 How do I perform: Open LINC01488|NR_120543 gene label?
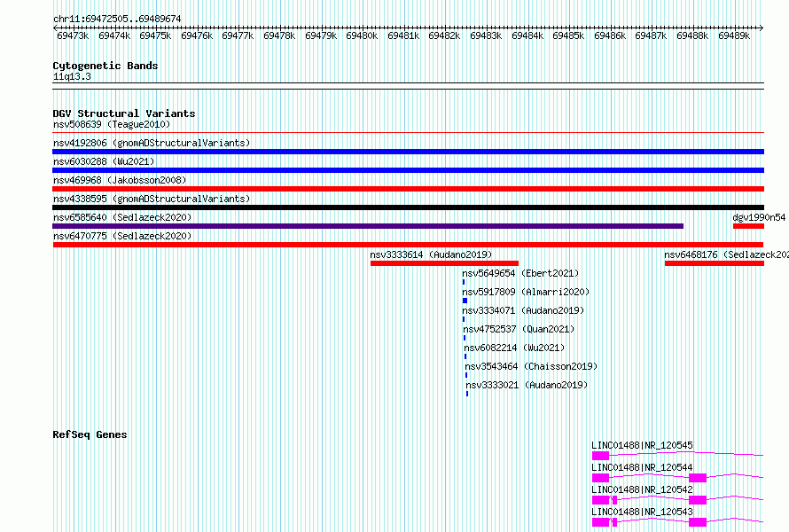(642, 512)
